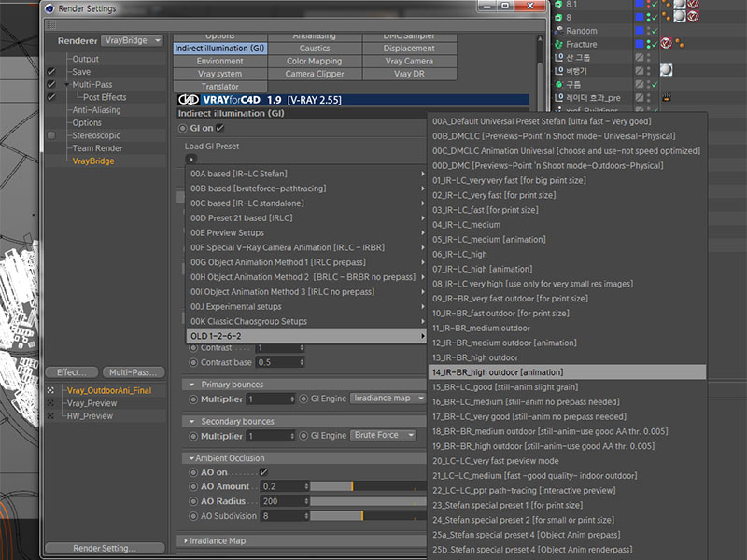The width and height of the screenshot is (747, 560).
Task: Expand the Irradiance Map section
Action: [x=186, y=541]
